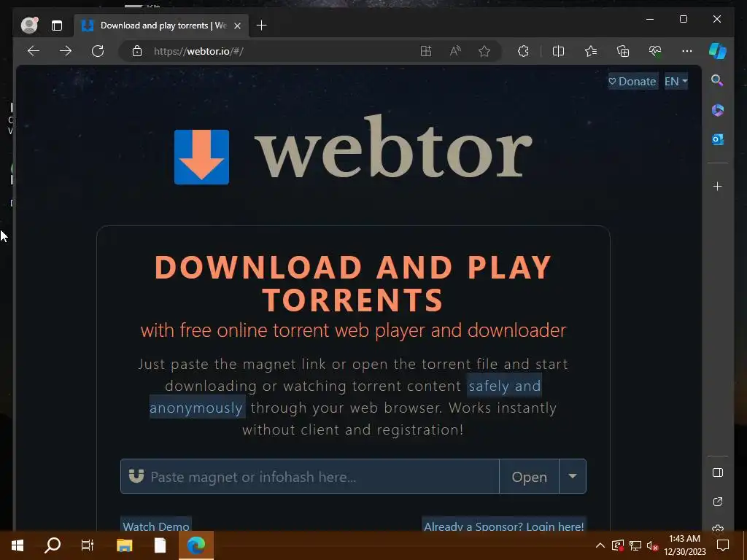Open link in new window sidebar icon

tap(718, 502)
